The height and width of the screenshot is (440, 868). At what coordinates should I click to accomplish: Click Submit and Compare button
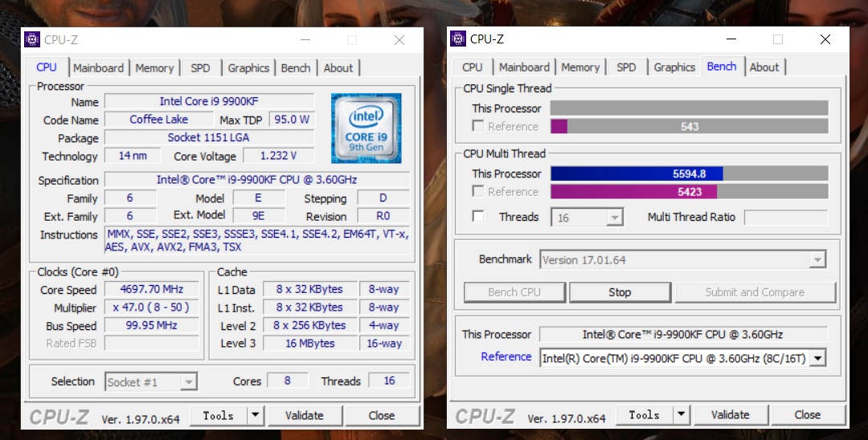pos(755,292)
